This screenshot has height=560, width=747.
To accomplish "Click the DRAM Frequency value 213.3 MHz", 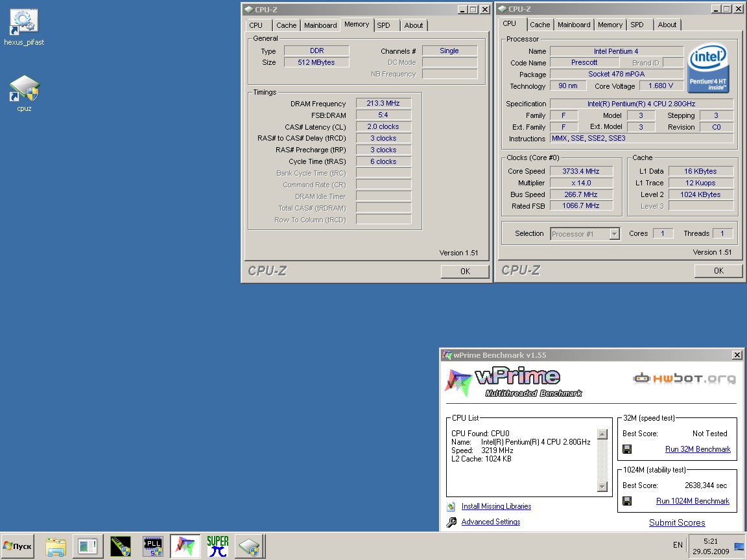I will 383,103.
